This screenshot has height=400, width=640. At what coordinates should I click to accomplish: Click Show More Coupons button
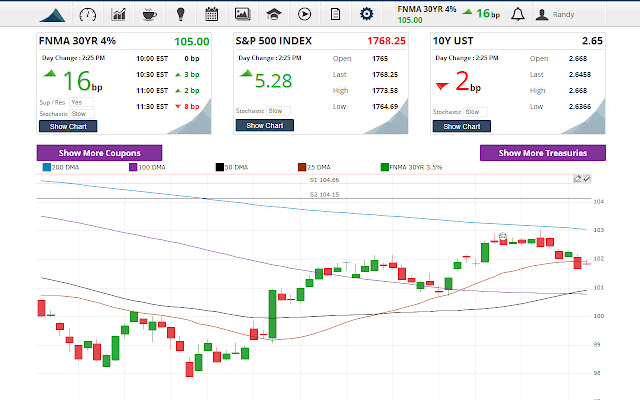pyautogui.click(x=101, y=153)
